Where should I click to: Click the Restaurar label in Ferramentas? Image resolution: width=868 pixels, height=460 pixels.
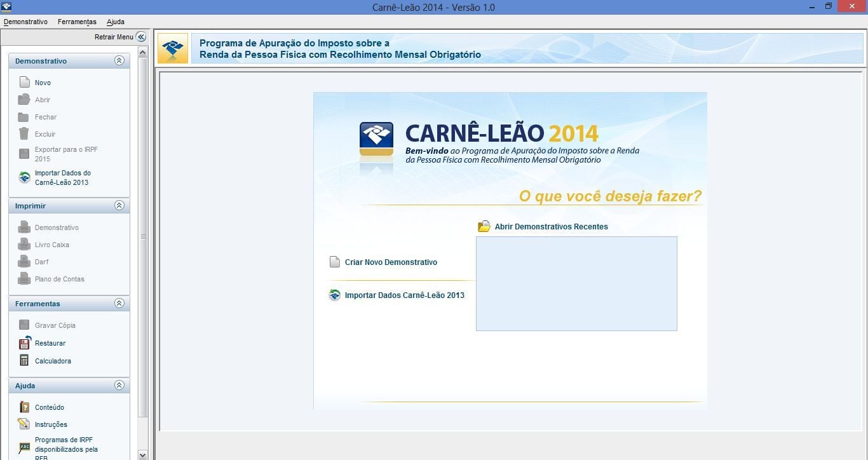click(50, 343)
